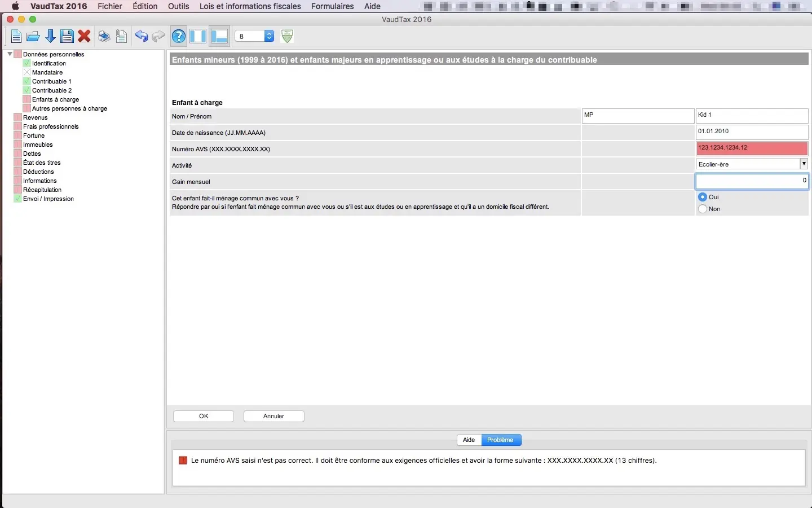Collapse Données personnelles tree node
This screenshot has width=812, height=508.
tap(10, 54)
